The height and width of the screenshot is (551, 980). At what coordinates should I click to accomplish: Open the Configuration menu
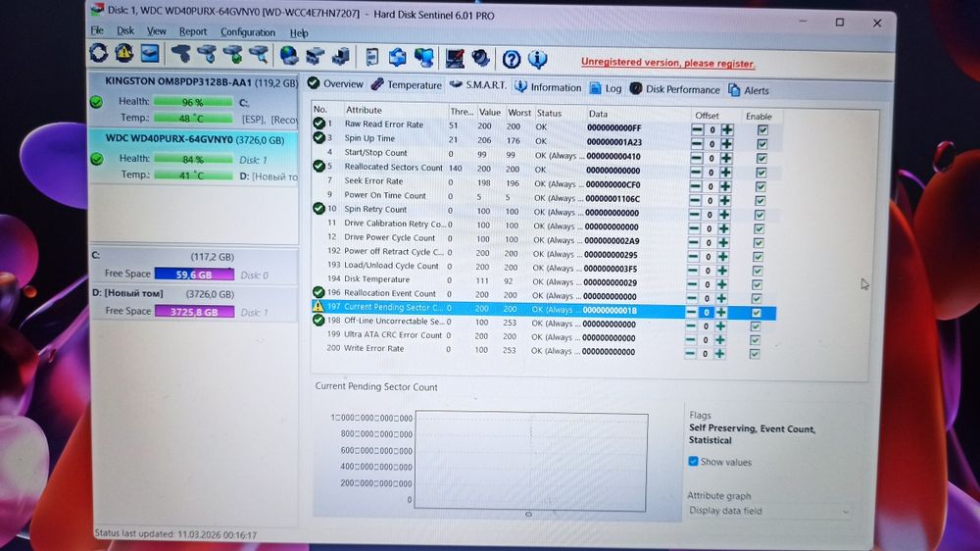coord(248,32)
